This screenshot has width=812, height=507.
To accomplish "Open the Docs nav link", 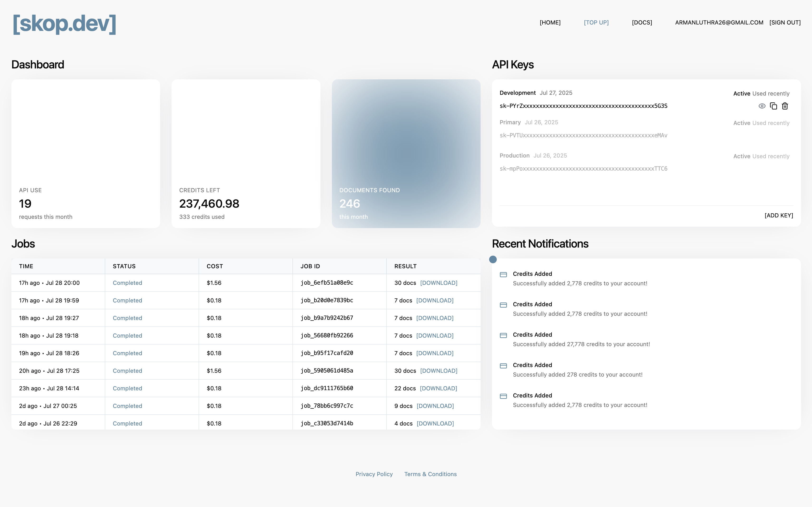I will coord(642,23).
